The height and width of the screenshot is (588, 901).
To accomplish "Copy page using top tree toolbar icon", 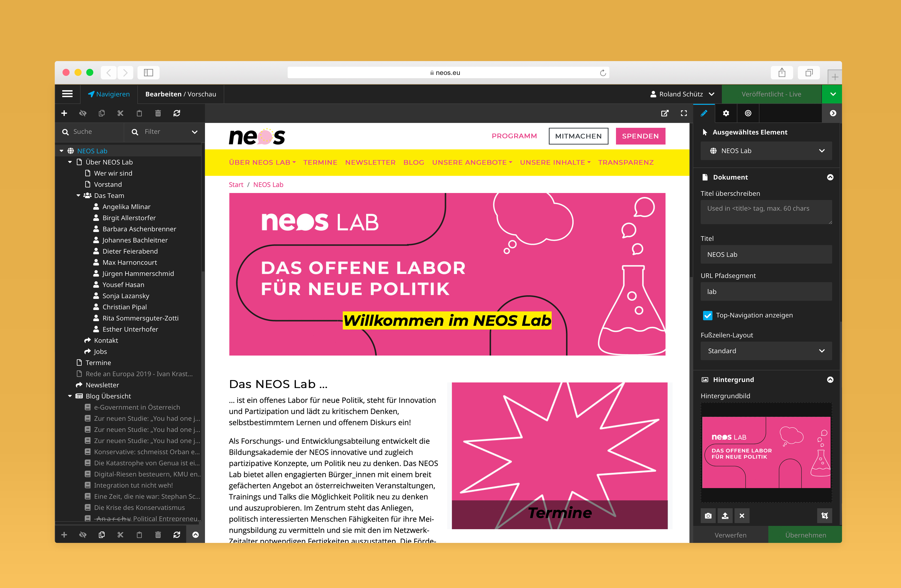I will pos(102,113).
